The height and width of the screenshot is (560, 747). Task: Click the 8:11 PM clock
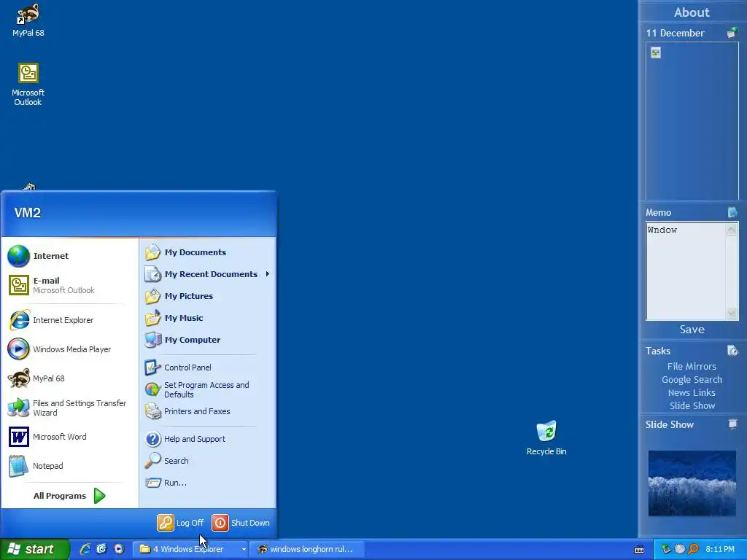[720, 549]
